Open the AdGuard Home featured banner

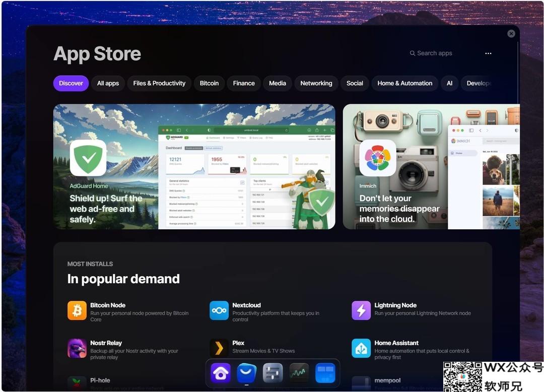tap(194, 166)
